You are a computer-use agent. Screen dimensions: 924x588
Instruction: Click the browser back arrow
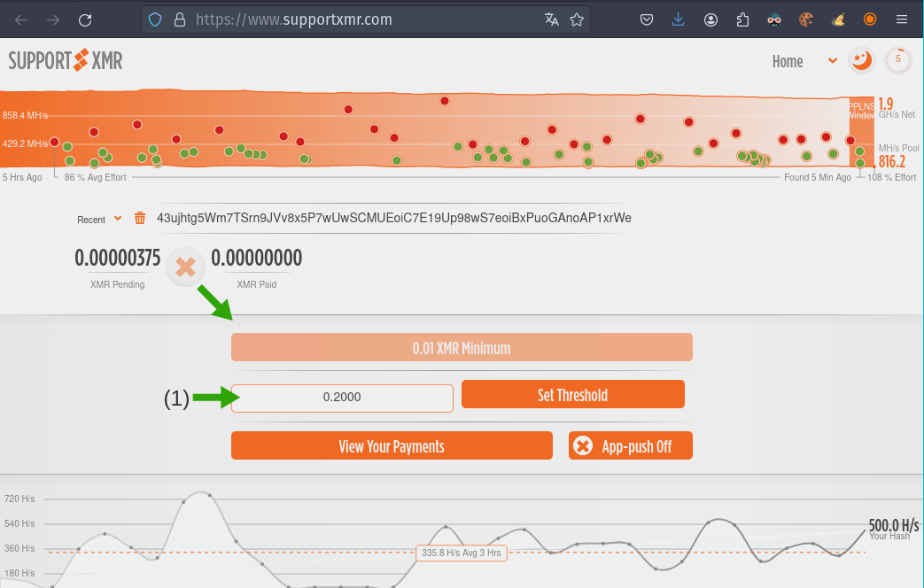tap(21, 20)
